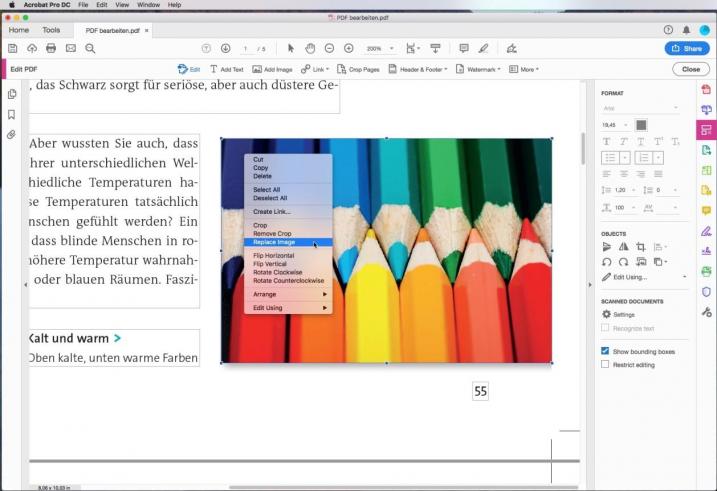Viewport: 717px width, 491px height.
Task: Click the print icon in the toolbar
Action: pos(51,48)
